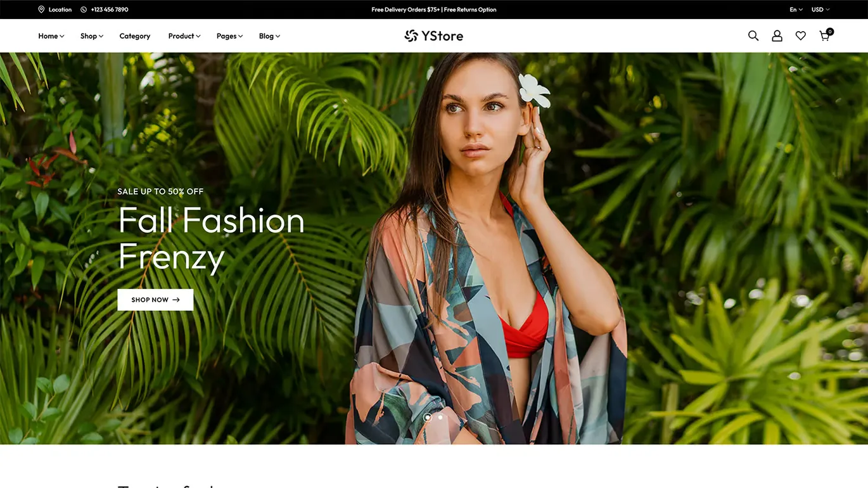Click the cart item count badge
Screen dimensions: 868x488
coord(830,32)
